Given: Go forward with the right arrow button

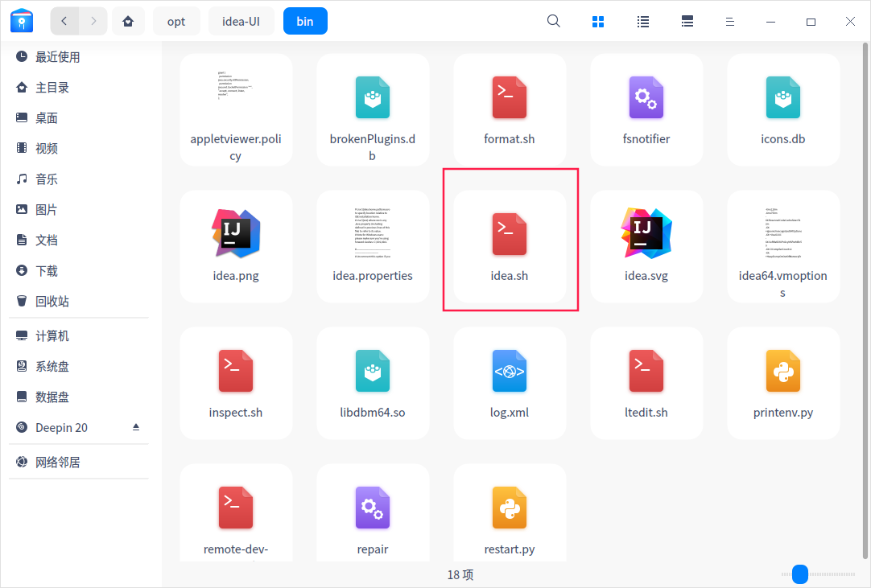Looking at the screenshot, I should coord(93,21).
